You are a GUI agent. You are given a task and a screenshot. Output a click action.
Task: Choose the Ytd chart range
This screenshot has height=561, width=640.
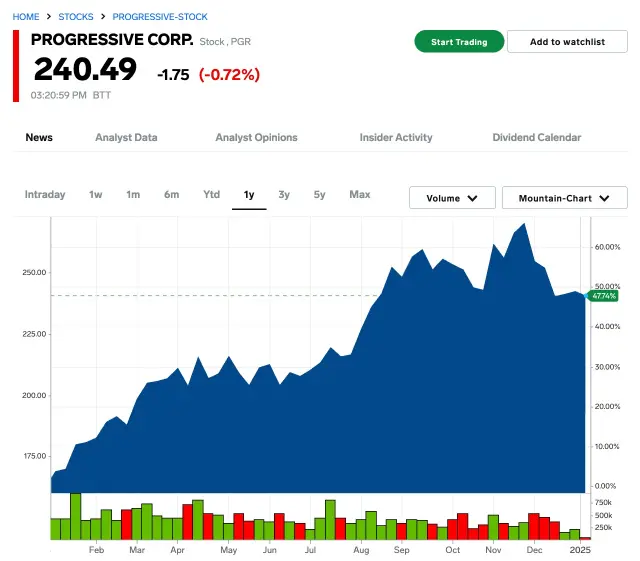coord(212,194)
